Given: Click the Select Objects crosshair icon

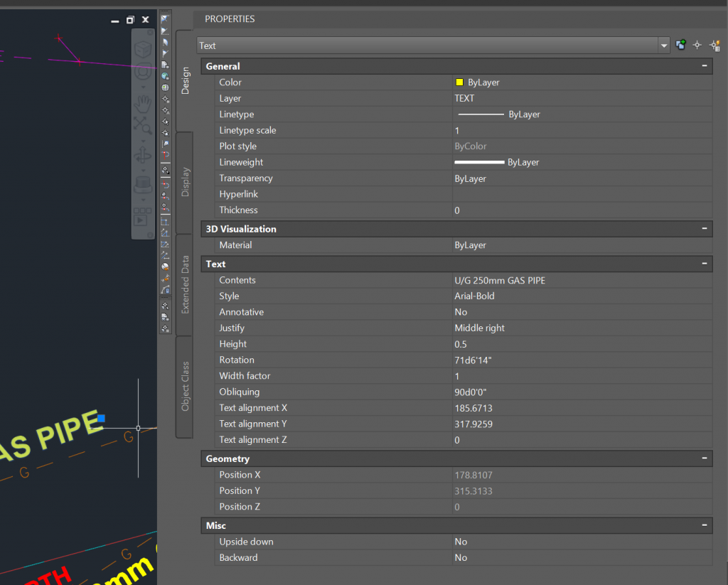Looking at the screenshot, I should pyautogui.click(x=697, y=44).
